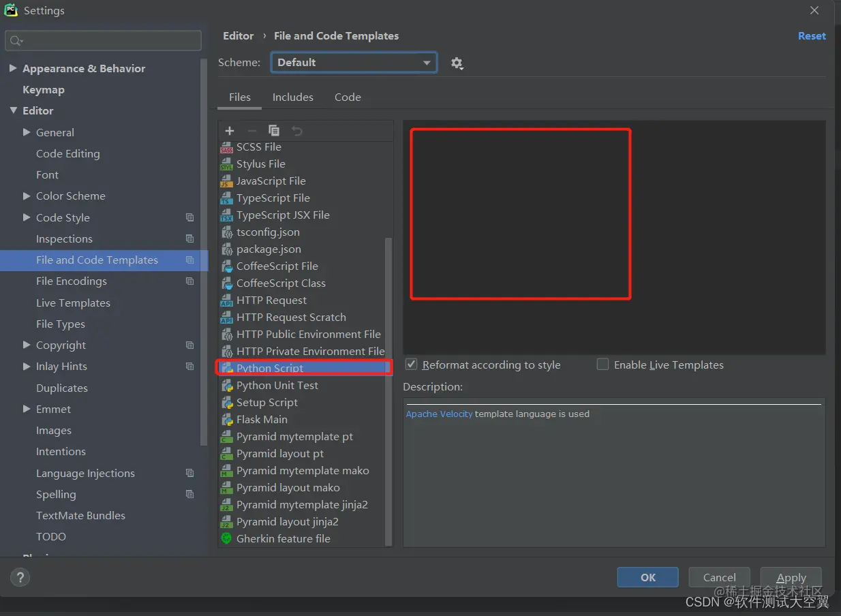Image resolution: width=841 pixels, height=616 pixels.
Task: Open the Scheme Default dropdown
Action: click(x=354, y=63)
